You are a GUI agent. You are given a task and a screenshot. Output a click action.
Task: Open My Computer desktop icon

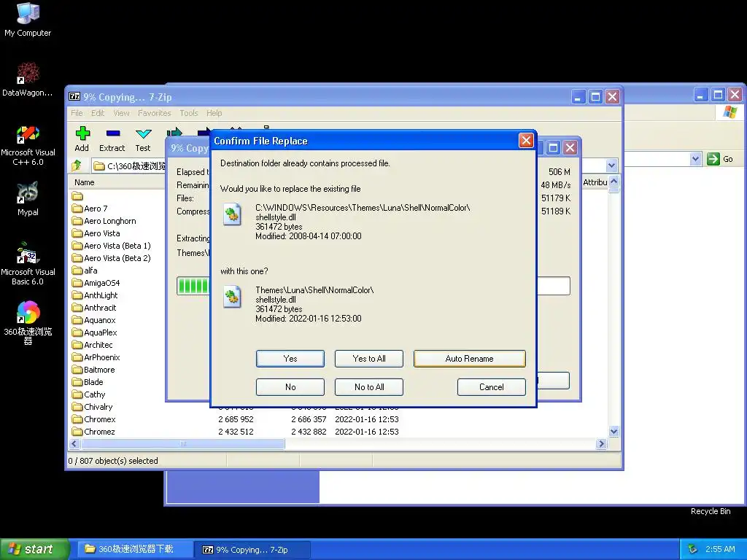tap(28, 20)
